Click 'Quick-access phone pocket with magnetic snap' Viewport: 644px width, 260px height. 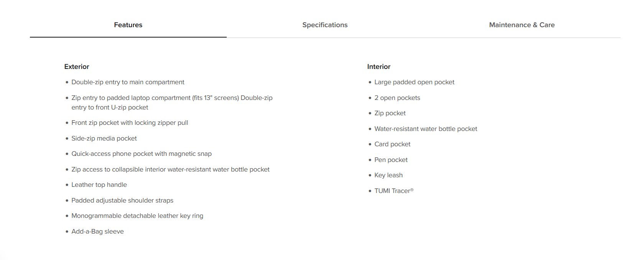click(142, 154)
